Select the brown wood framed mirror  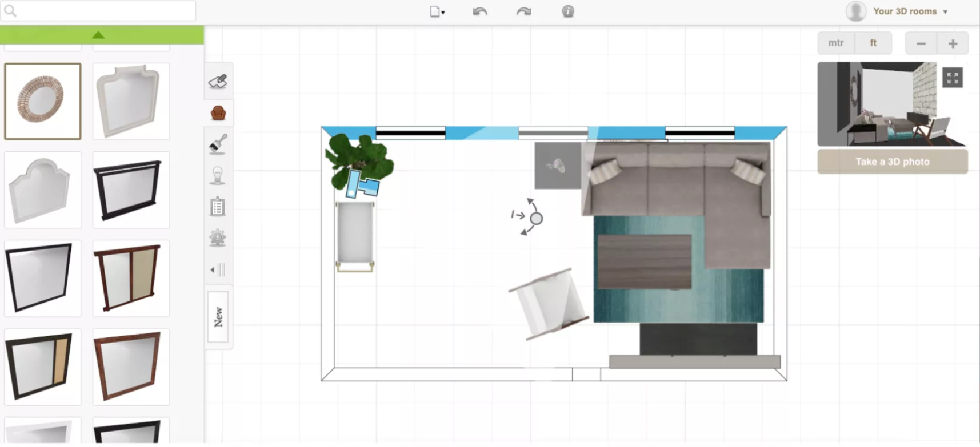pos(131,367)
